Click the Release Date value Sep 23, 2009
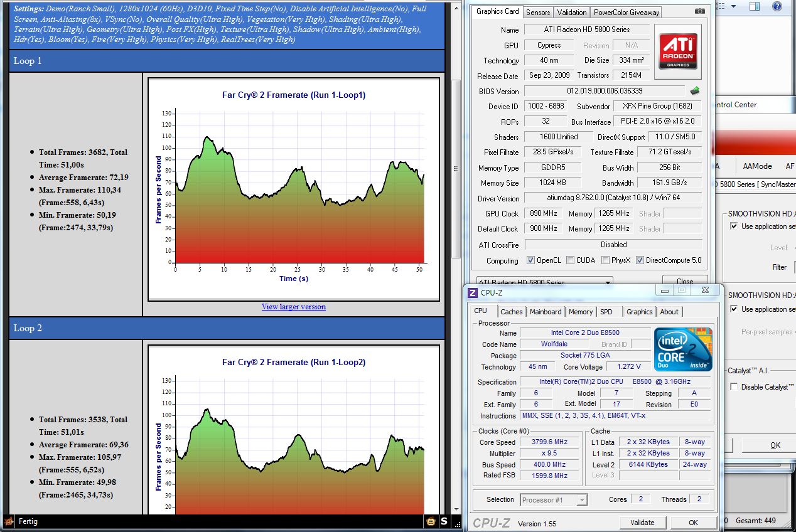The height and width of the screenshot is (532, 796). [x=549, y=75]
